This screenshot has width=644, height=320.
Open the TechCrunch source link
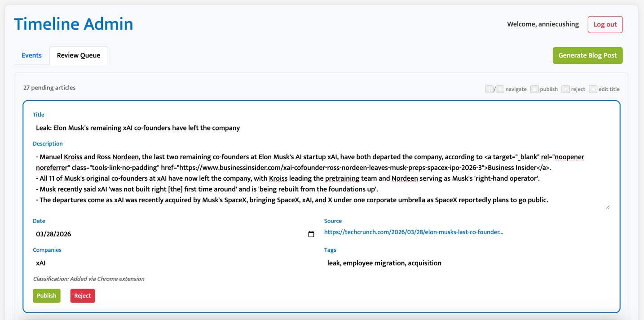tap(414, 232)
